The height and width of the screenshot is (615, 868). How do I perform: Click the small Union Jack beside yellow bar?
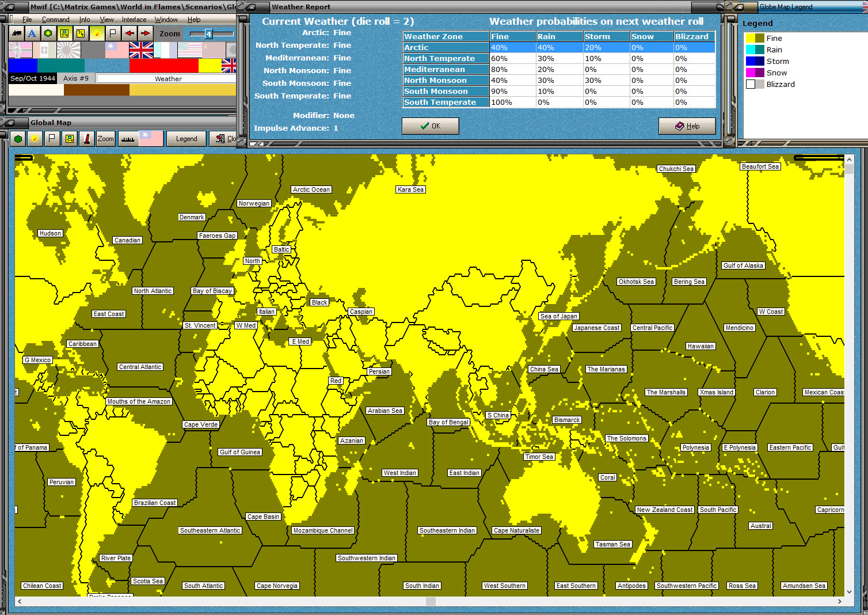(229, 66)
